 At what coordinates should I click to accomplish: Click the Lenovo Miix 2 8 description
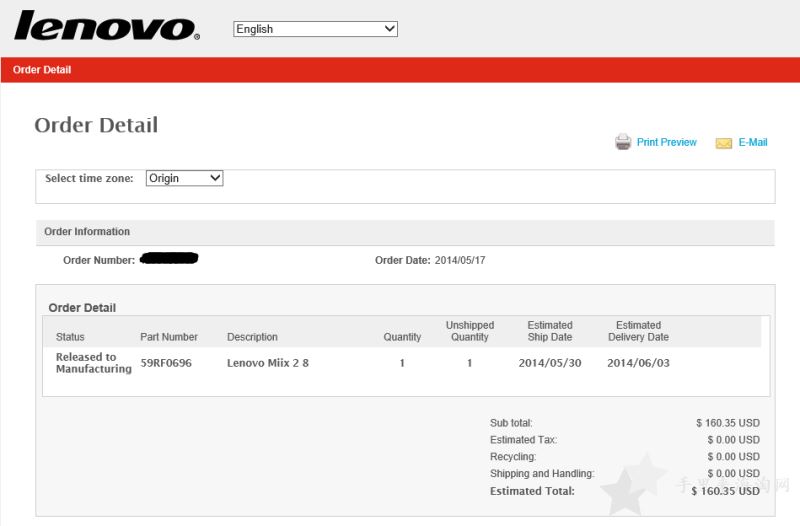coord(268,363)
